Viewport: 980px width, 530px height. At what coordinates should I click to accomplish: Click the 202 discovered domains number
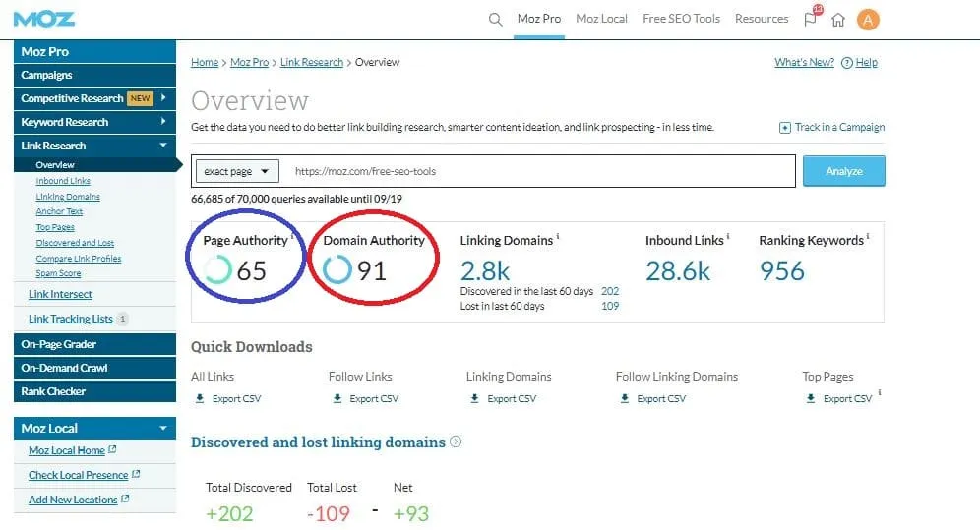[x=610, y=291]
